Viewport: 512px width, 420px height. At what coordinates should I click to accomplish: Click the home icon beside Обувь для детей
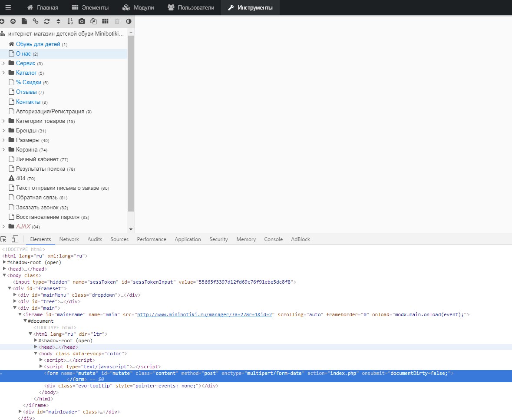[x=11, y=44]
